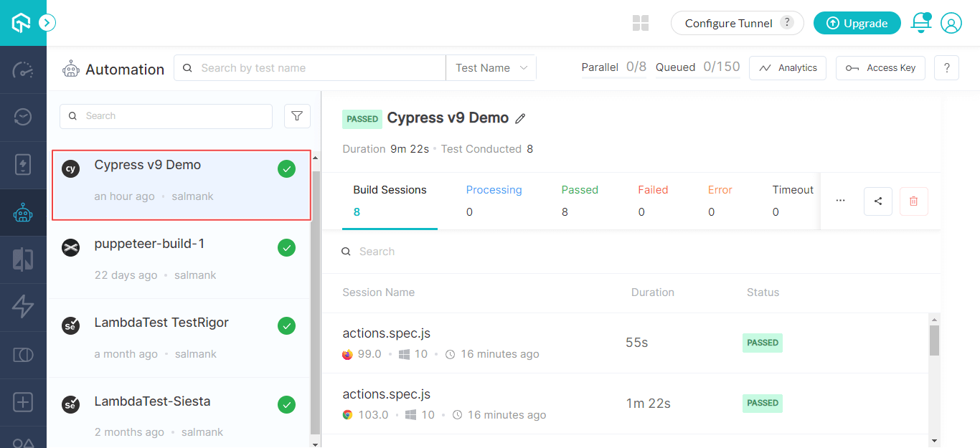The width and height of the screenshot is (980, 448).
Task: Click the green check on LambdaTest-Siesta
Action: tap(286, 405)
